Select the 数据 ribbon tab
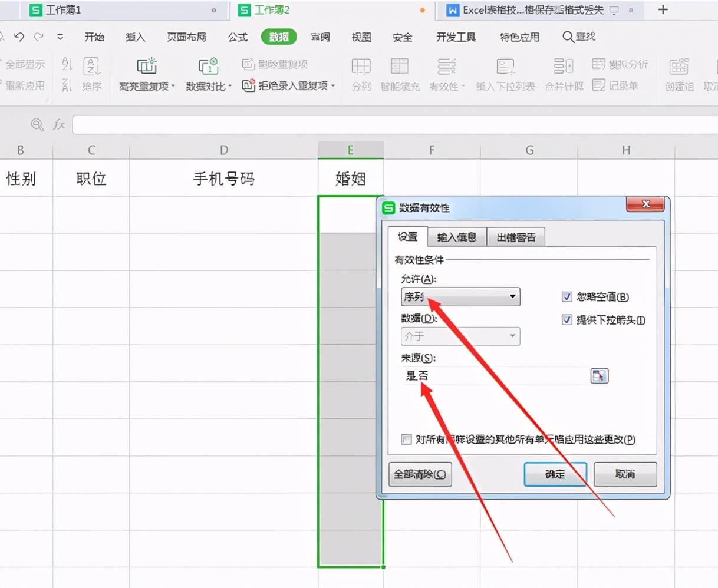 point(279,37)
